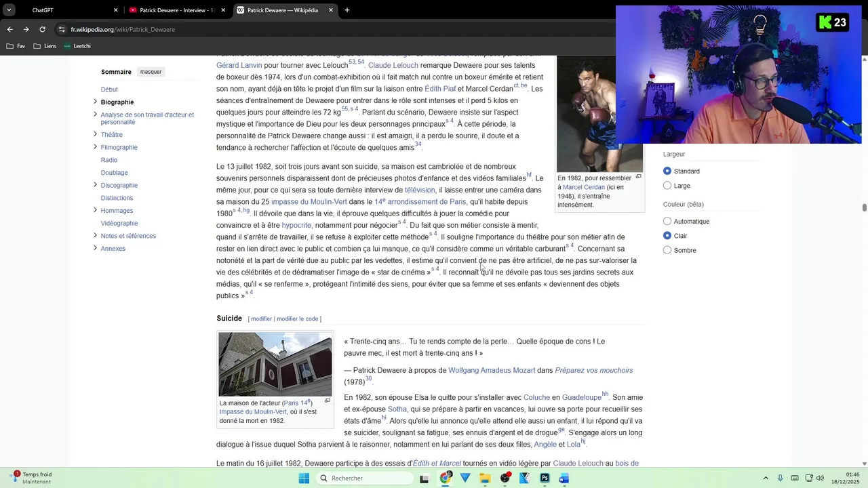Jump to Début in the table of contents

point(109,89)
